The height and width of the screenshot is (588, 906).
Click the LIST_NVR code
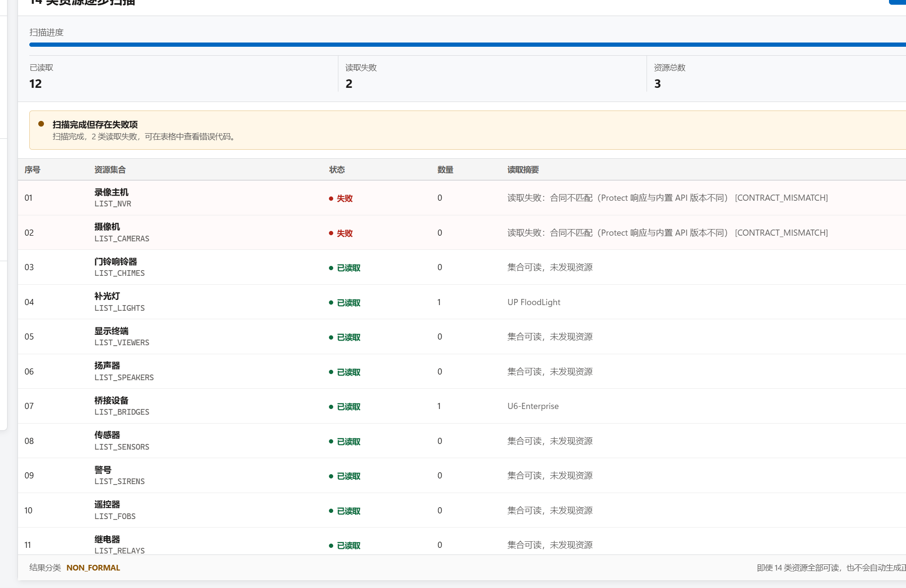(113, 204)
